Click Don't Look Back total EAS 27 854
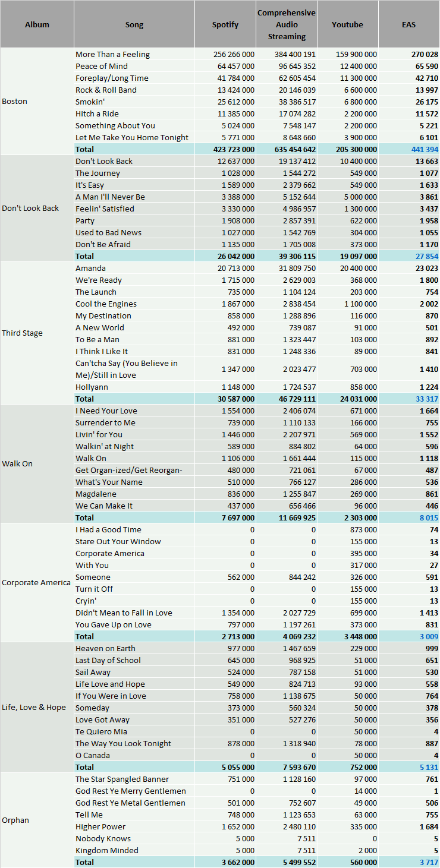This screenshot has height=868, width=440. 409,256
